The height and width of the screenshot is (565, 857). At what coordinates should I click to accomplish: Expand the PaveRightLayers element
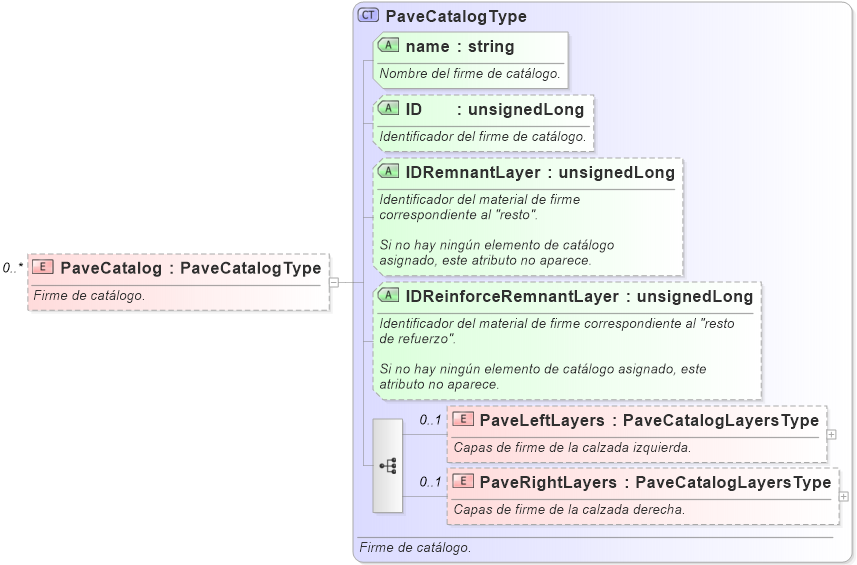click(x=843, y=496)
